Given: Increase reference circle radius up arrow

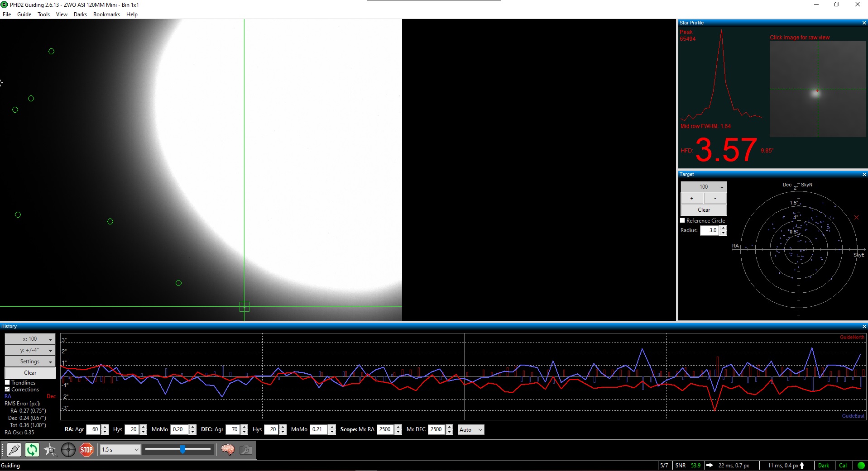Looking at the screenshot, I should pyautogui.click(x=723, y=228).
